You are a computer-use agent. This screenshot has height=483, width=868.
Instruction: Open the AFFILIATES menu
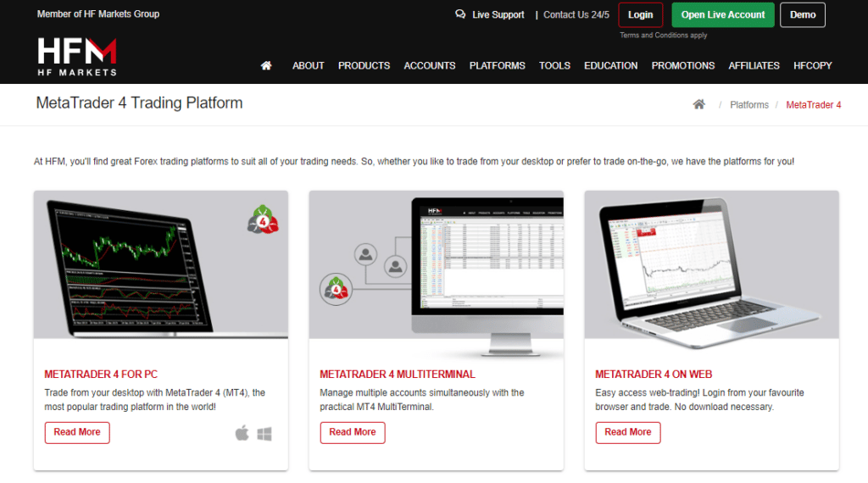coord(754,66)
